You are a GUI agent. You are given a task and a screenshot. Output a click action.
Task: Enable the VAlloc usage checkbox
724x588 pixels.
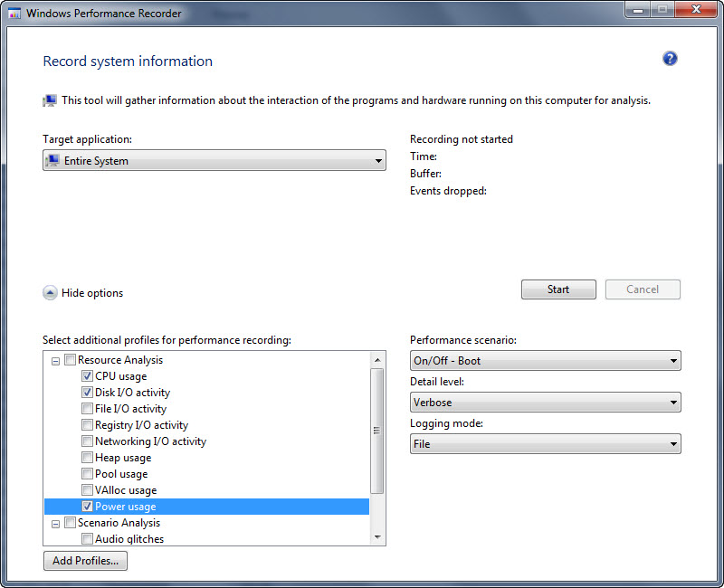(x=87, y=489)
